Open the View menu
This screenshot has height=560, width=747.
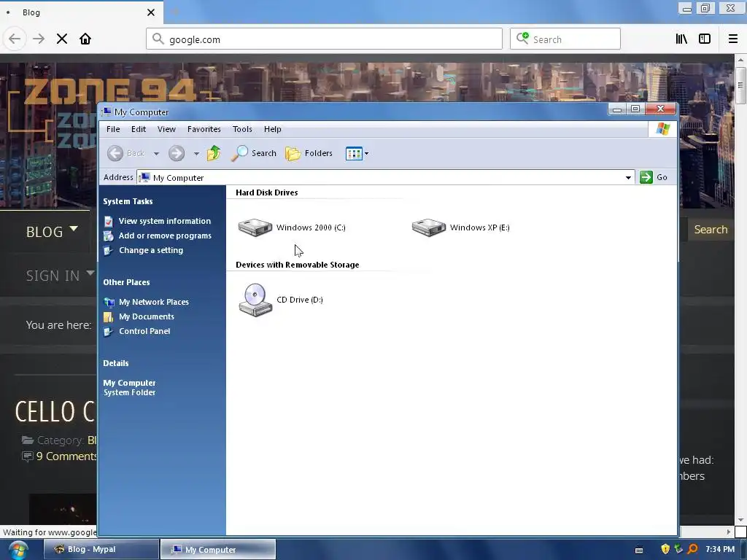click(x=167, y=129)
